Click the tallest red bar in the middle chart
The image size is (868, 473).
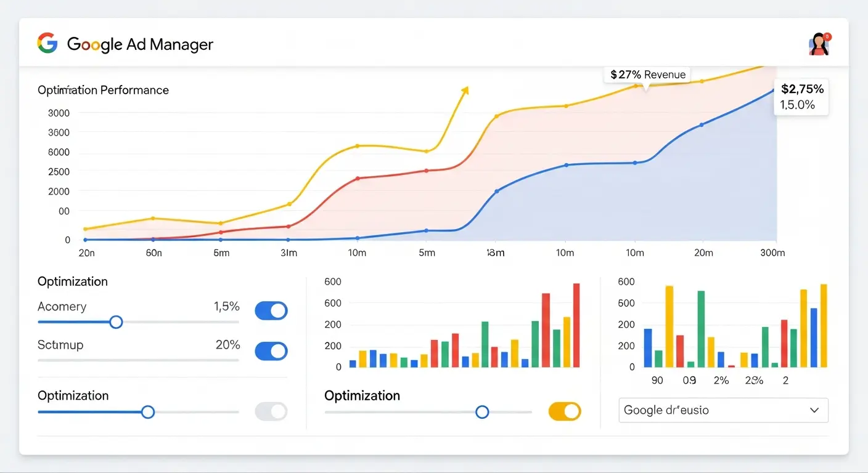[578, 325]
